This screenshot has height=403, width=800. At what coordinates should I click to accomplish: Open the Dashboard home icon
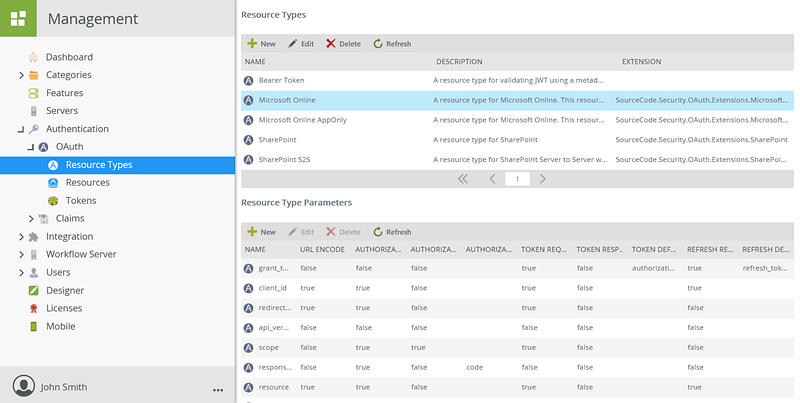(x=34, y=57)
